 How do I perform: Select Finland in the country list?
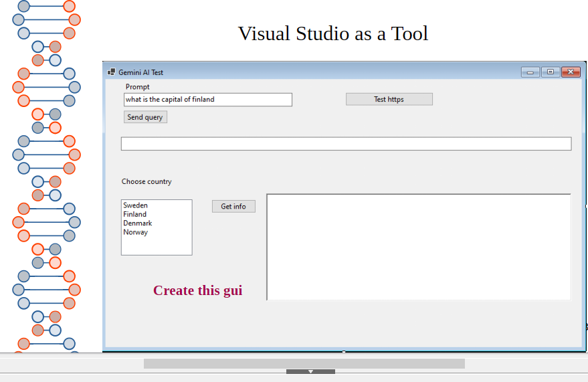[x=135, y=215]
